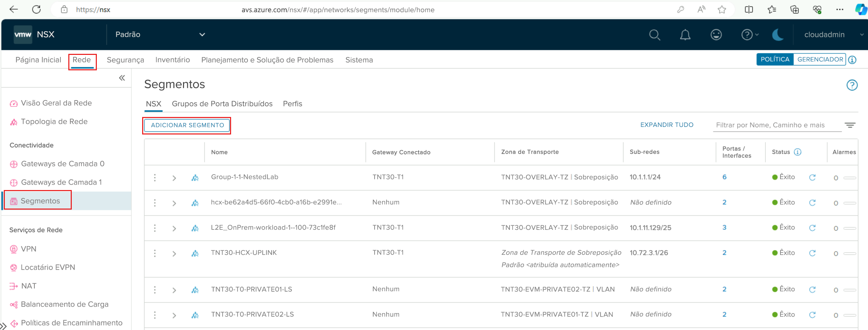Open VPN in network services
Image resolution: width=868 pixels, height=330 pixels.
point(23,249)
